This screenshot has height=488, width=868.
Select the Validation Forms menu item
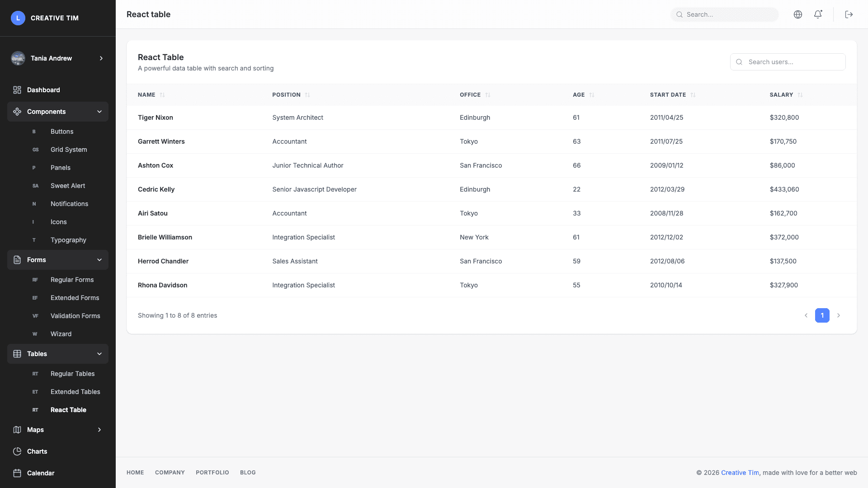[75, 315]
